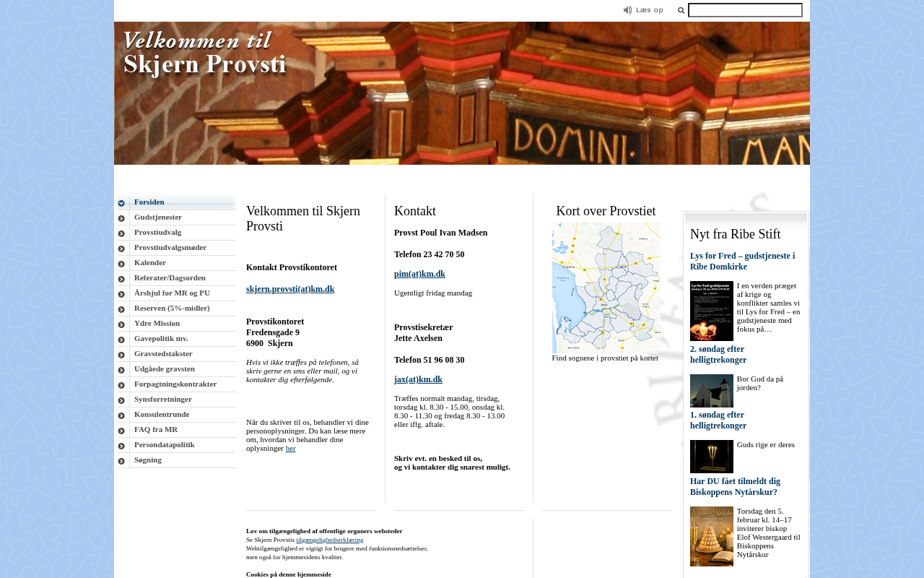Open the Provsti map image

(606, 288)
